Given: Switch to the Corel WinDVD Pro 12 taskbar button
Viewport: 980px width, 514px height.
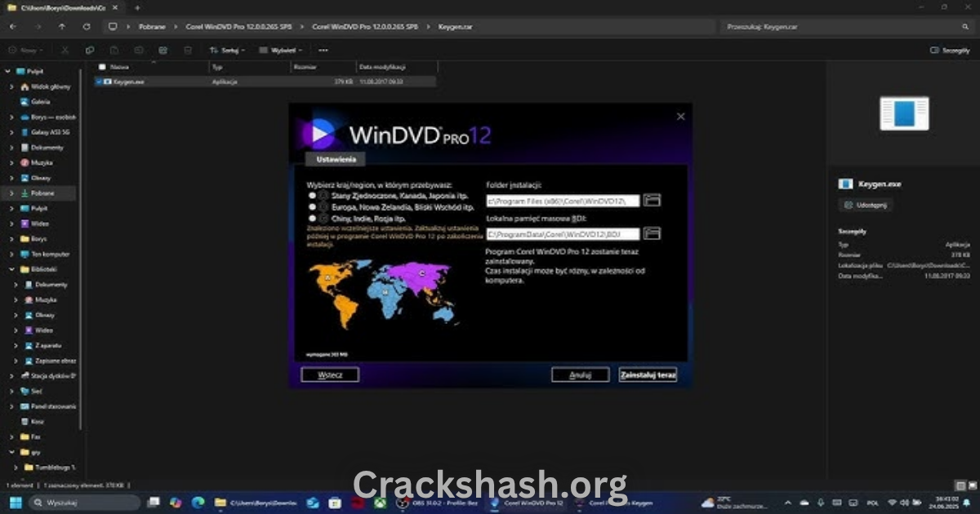Looking at the screenshot, I should pos(528,503).
